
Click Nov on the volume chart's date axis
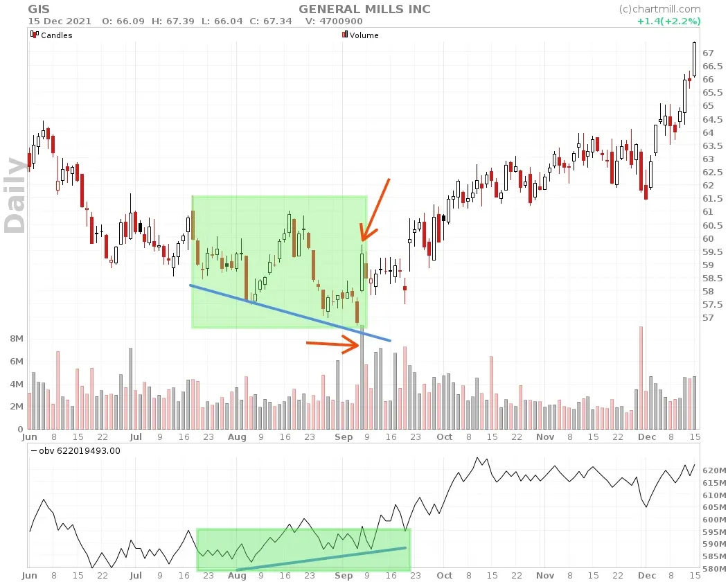pyautogui.click(x=545, y=437)
